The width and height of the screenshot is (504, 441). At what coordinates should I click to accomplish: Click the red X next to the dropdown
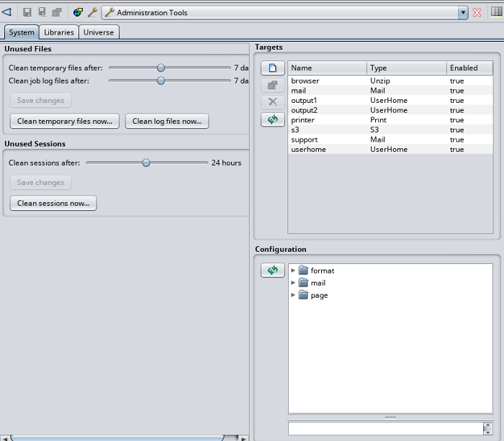(477, 13)
